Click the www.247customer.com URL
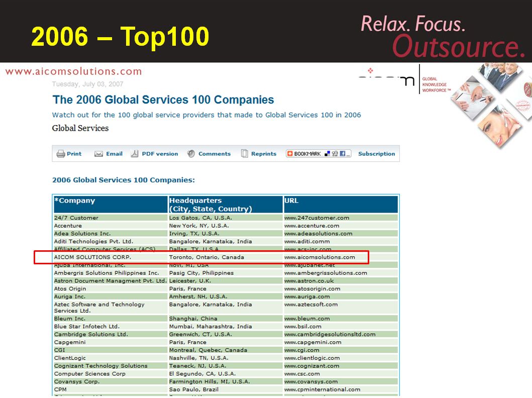The height and width of the screenshot is (398, 532). point(316,218)
